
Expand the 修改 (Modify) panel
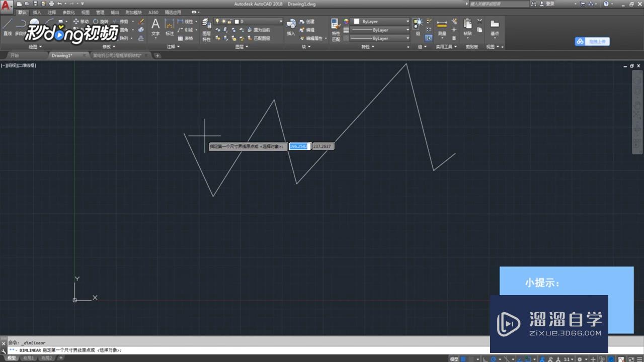coord(109,47)
